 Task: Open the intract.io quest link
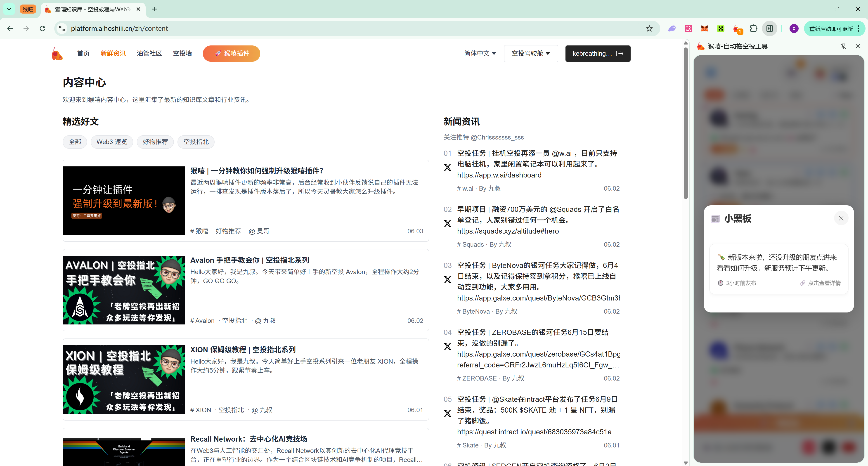(538, 432)
